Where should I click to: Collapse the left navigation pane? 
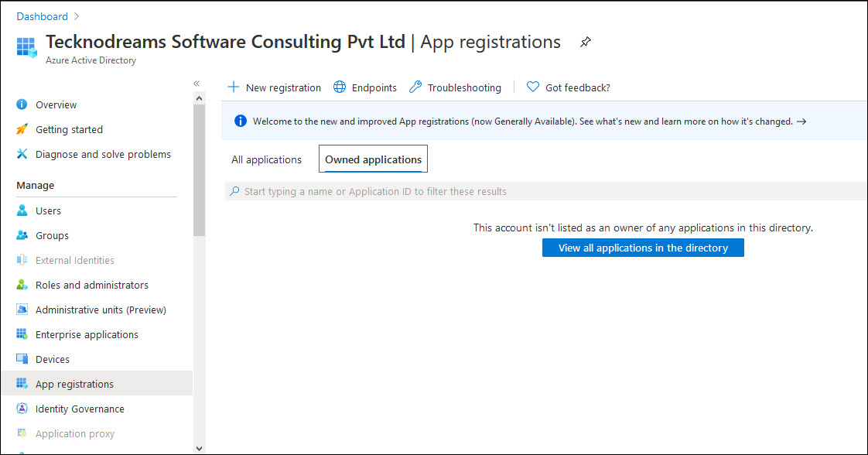pos(196,83)
